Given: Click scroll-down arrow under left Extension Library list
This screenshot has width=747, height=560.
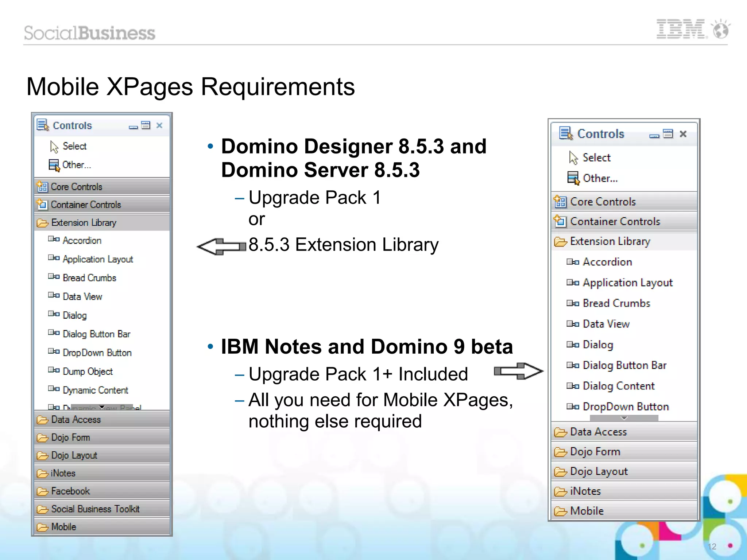Looking at the screenshot, I should (x=102, y=407).
